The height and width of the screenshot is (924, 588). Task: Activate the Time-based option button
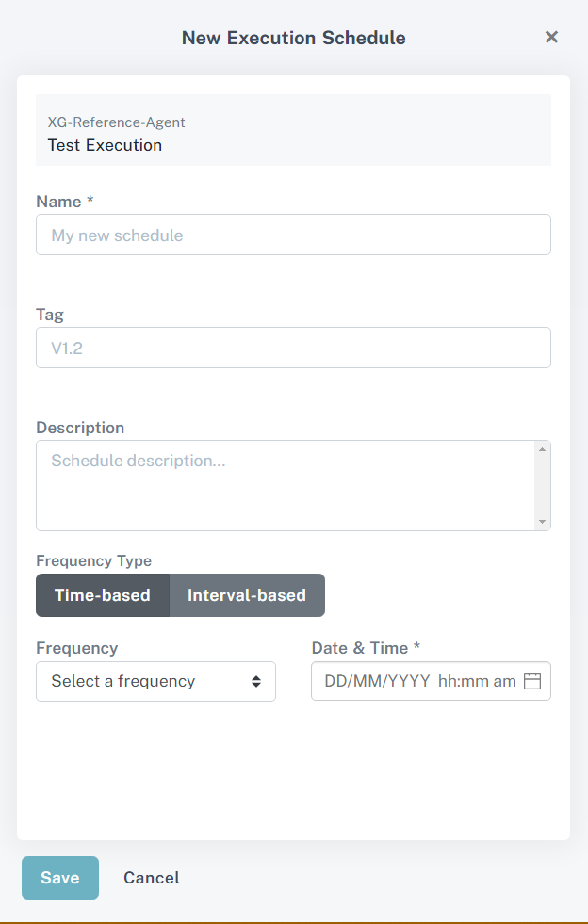pyautogui.click(x=103, y=594)
